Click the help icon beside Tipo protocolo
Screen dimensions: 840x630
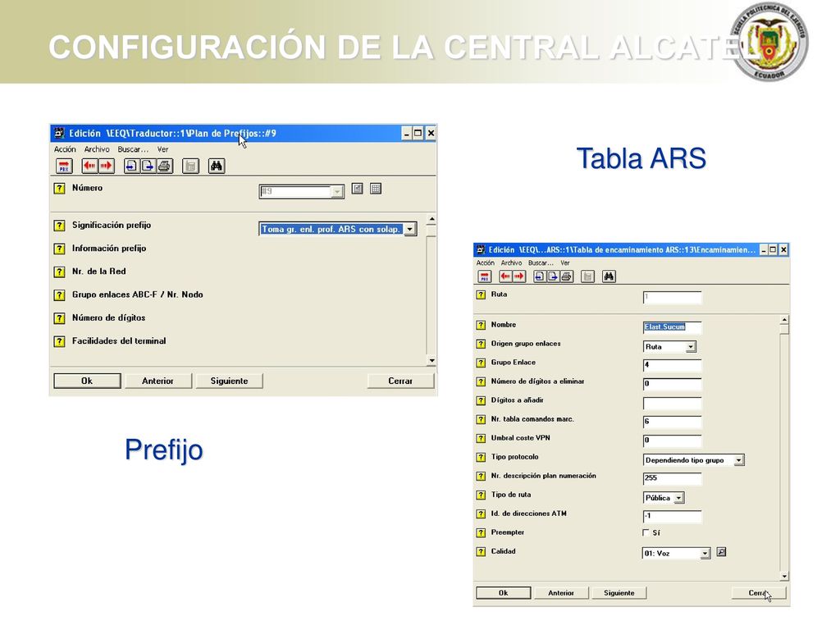click(481, 458)
